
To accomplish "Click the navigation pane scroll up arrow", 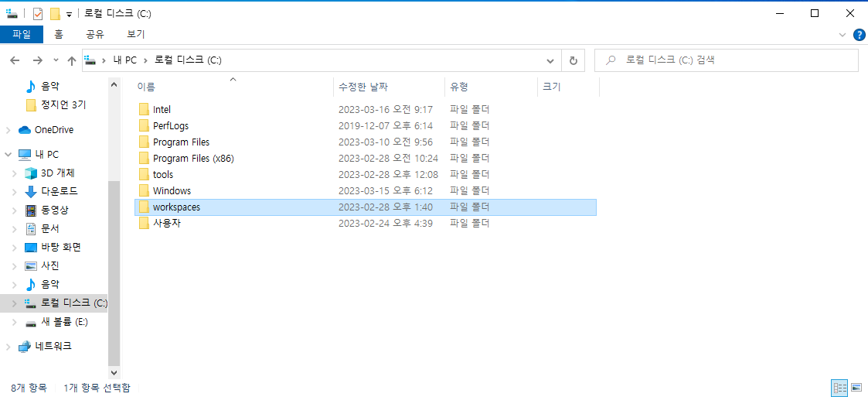I will pyautogui.click(x=114, y=85).
